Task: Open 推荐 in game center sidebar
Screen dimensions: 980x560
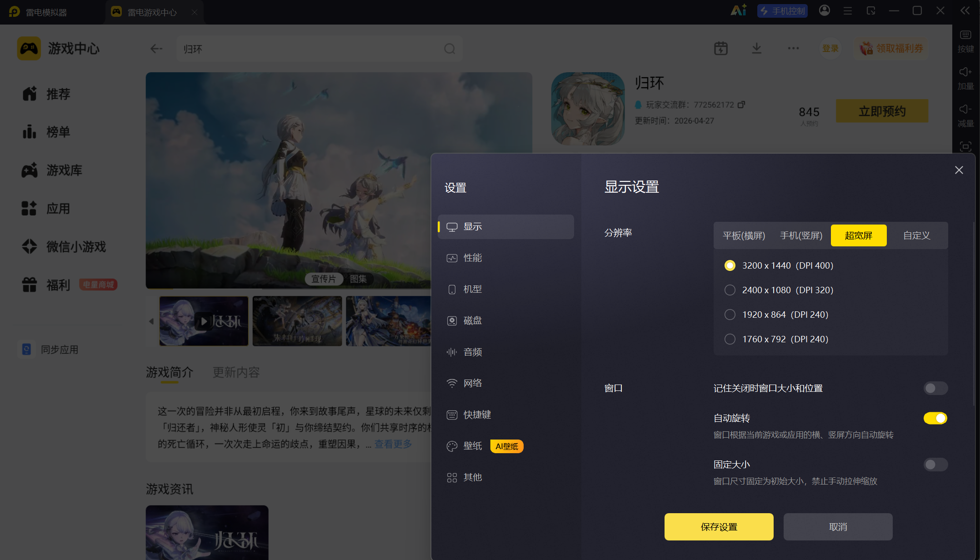Action: pos(46,94)
